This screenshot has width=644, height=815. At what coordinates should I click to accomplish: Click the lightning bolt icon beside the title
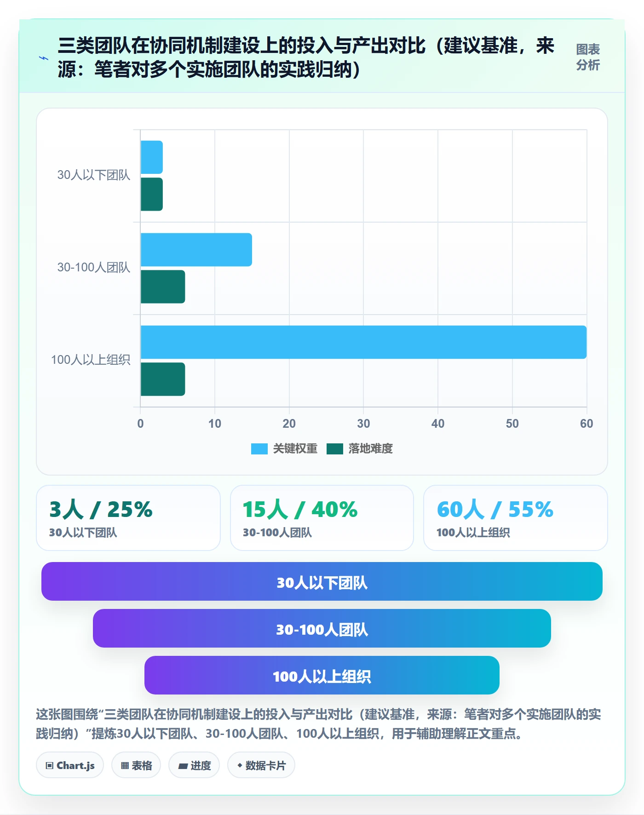[x=44, y=58]
